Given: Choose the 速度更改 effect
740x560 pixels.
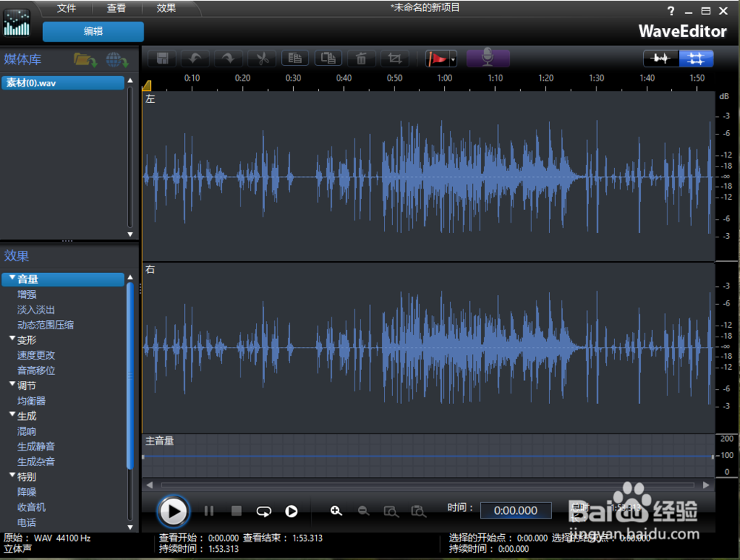Looking at the screenshot, I should point(36,355).
